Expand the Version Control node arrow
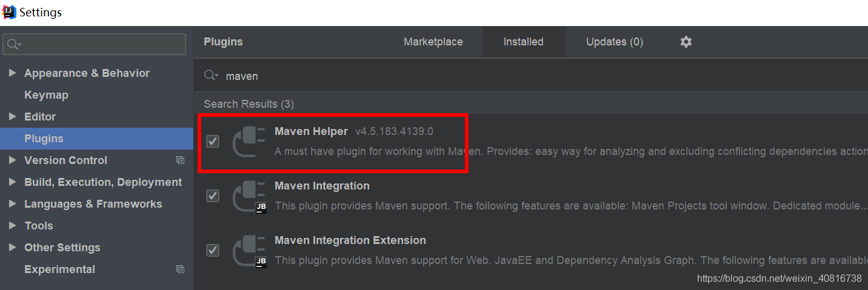The image size is (868, 290). (12, 160)
